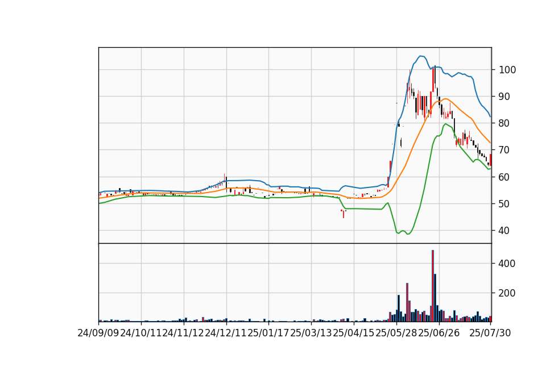Click the price axis value 90
Image resolution: width=546 pixels, height=392 pixels.
click(504, 97)
